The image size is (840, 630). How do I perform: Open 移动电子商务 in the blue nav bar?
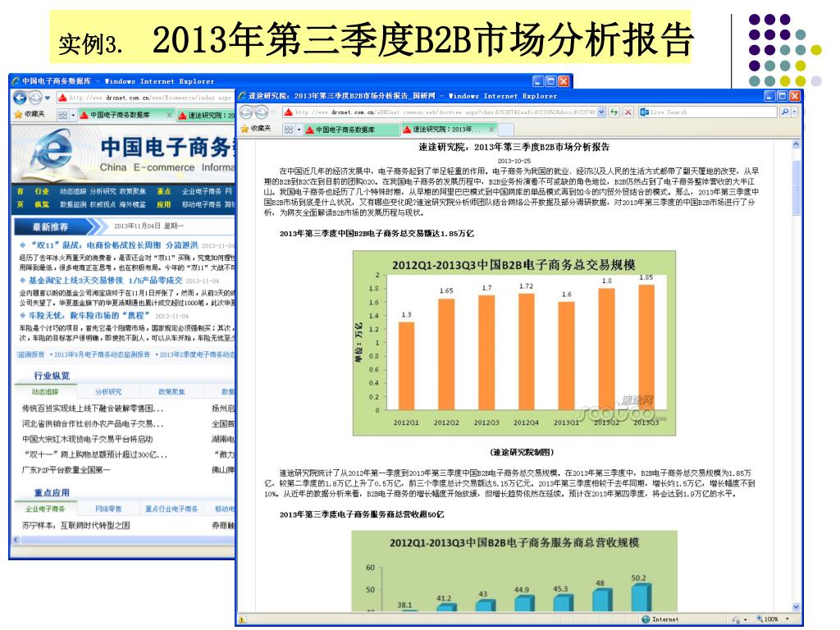[x=202, y=204]
